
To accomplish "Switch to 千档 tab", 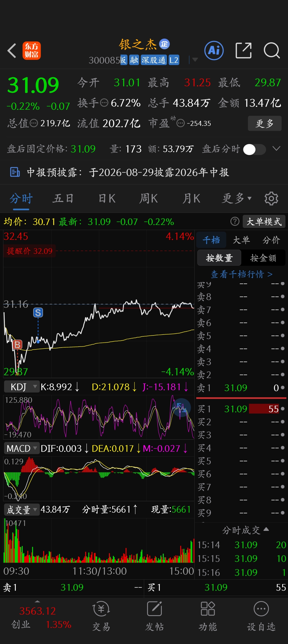I will click(x=211, y=240).
